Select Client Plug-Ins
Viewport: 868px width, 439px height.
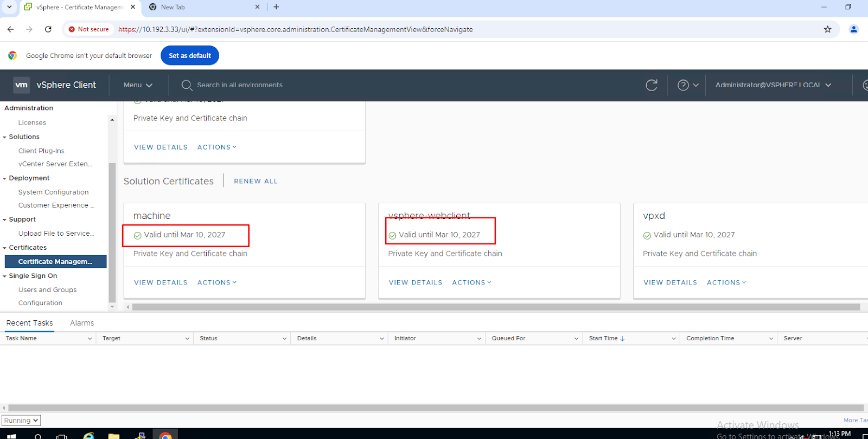(41, 151)
